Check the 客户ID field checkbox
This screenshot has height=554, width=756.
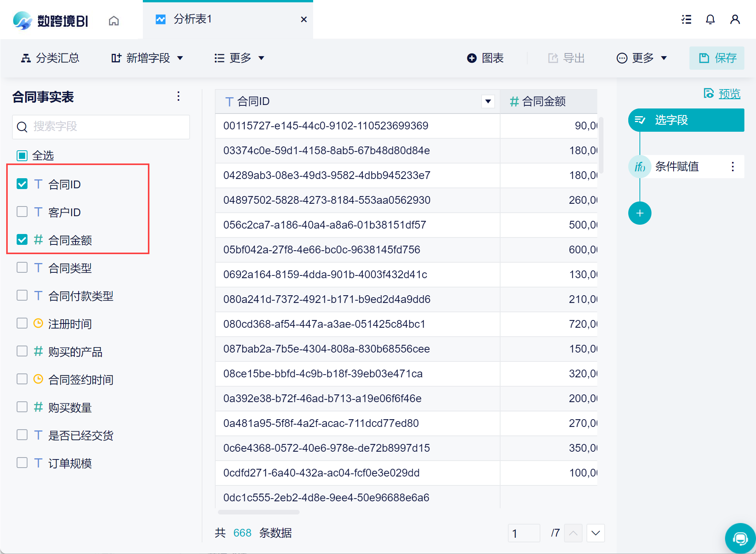22,212
